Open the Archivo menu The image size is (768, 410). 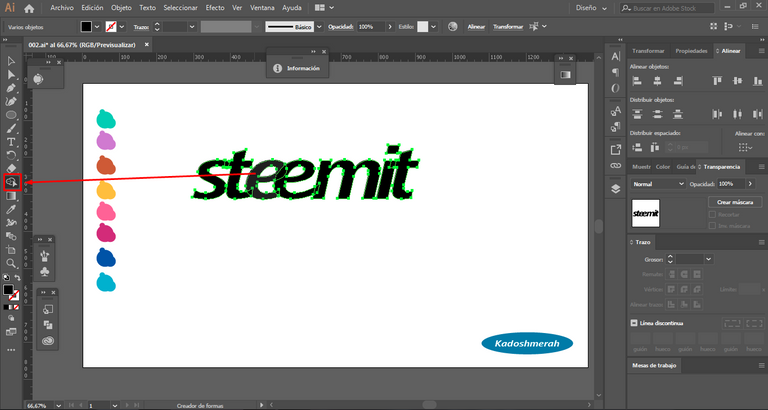pyautogui.click(x=62, y=8)
